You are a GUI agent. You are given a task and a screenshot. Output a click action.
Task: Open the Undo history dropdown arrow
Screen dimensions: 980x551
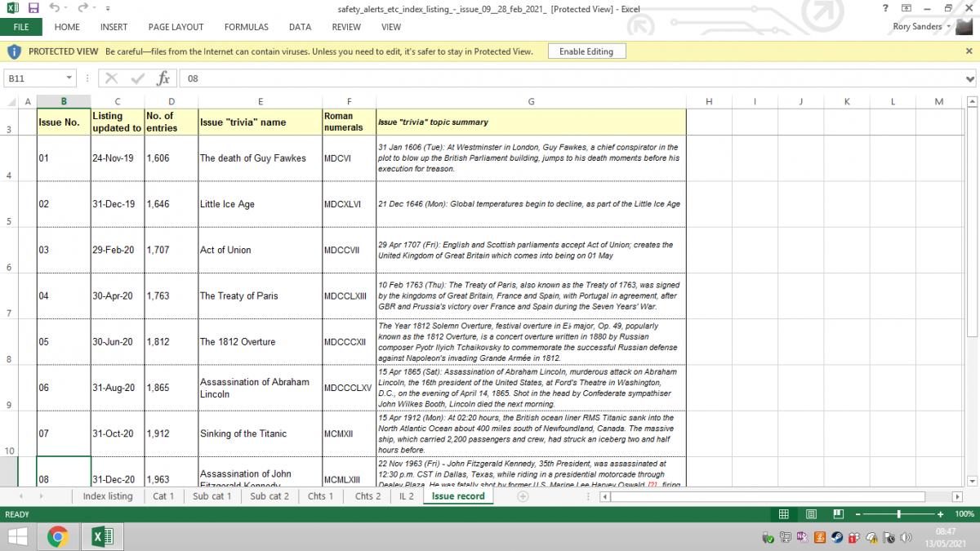coord(65,9)
